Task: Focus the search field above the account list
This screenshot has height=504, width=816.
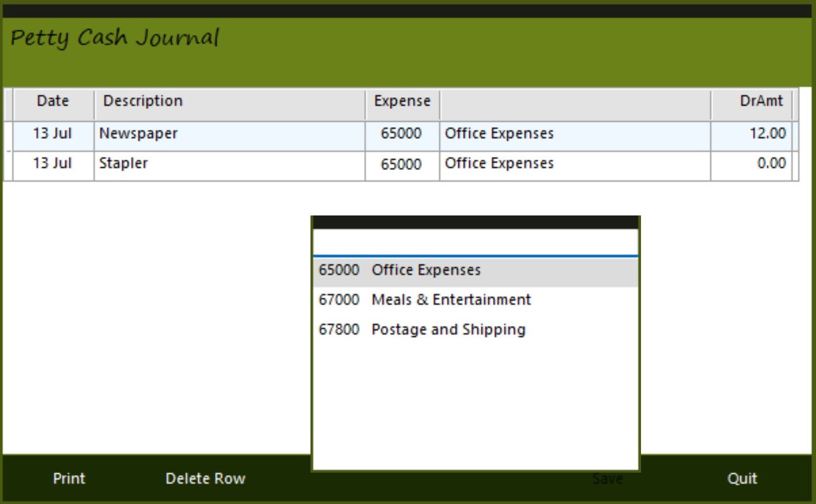Action: click(x=475, y=242)
